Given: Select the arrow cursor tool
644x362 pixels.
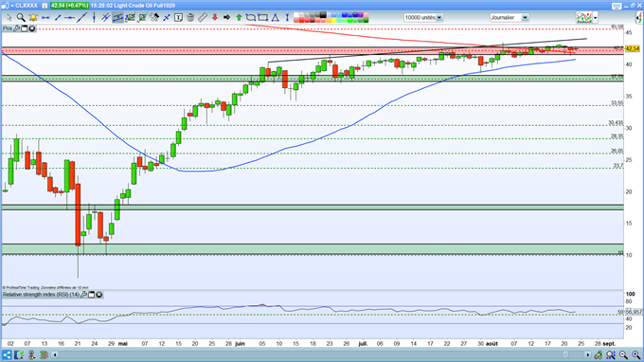Looking at the screenshot, I should pos(9,18).
